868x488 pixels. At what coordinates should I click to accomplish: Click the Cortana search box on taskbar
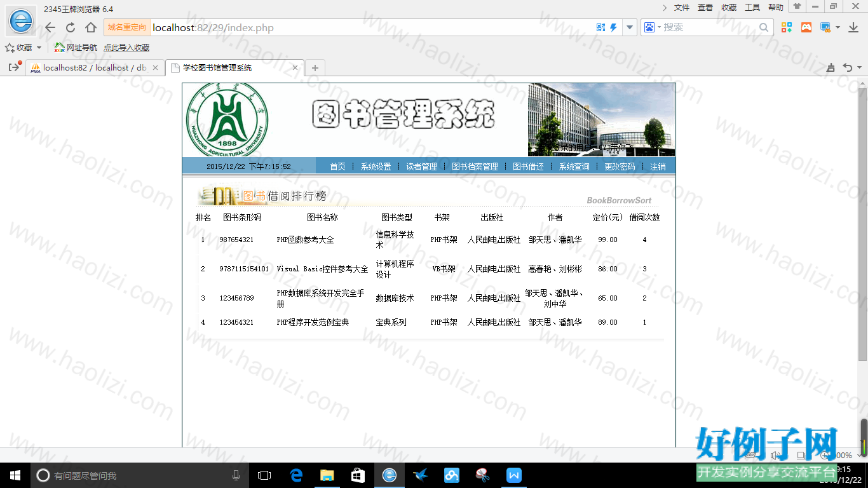point(140,475)
